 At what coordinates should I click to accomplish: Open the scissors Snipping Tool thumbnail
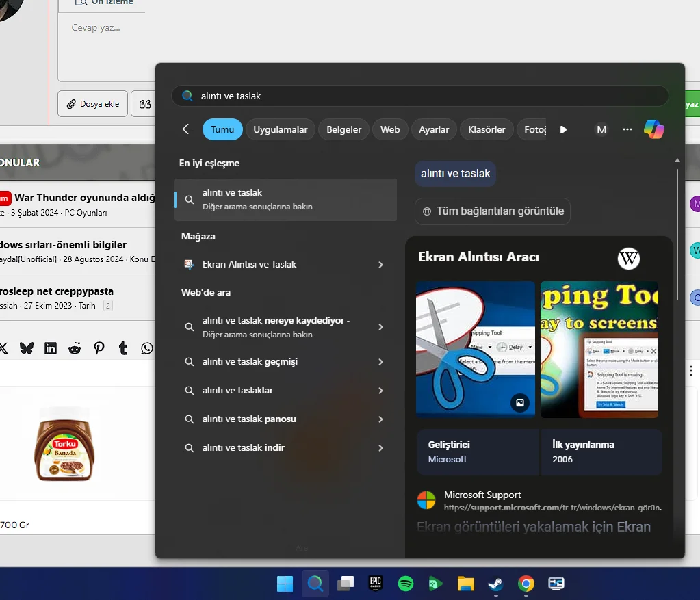pyautogui.click(x=476, y=350)
